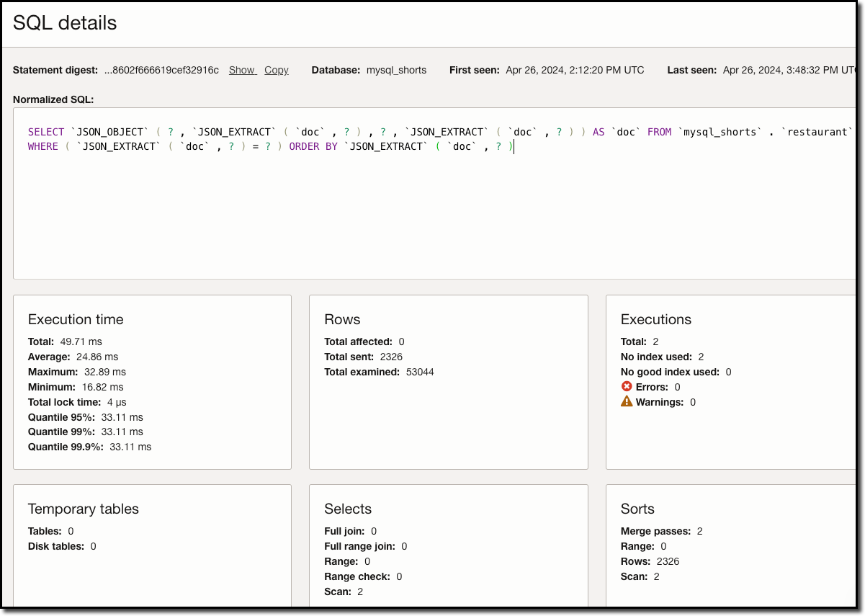Click the First seen timestamp value
Viewport: 865px width, 616px height.
pos(574,70)
